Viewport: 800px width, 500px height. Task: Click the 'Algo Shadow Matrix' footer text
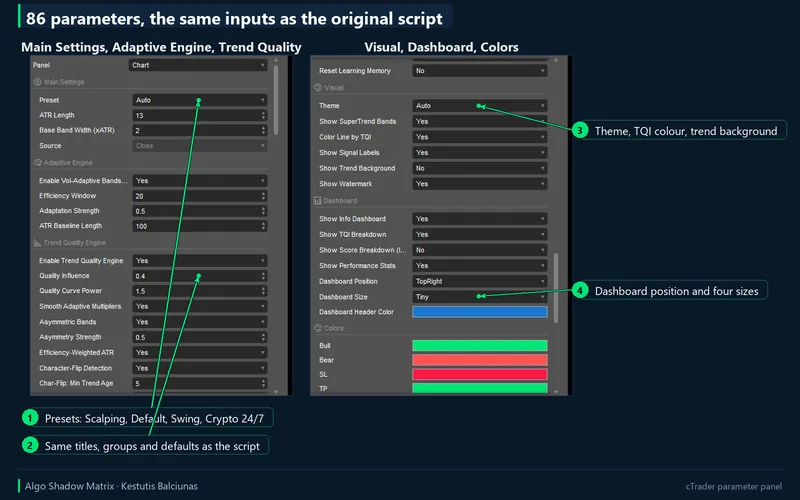click(69, 486)
